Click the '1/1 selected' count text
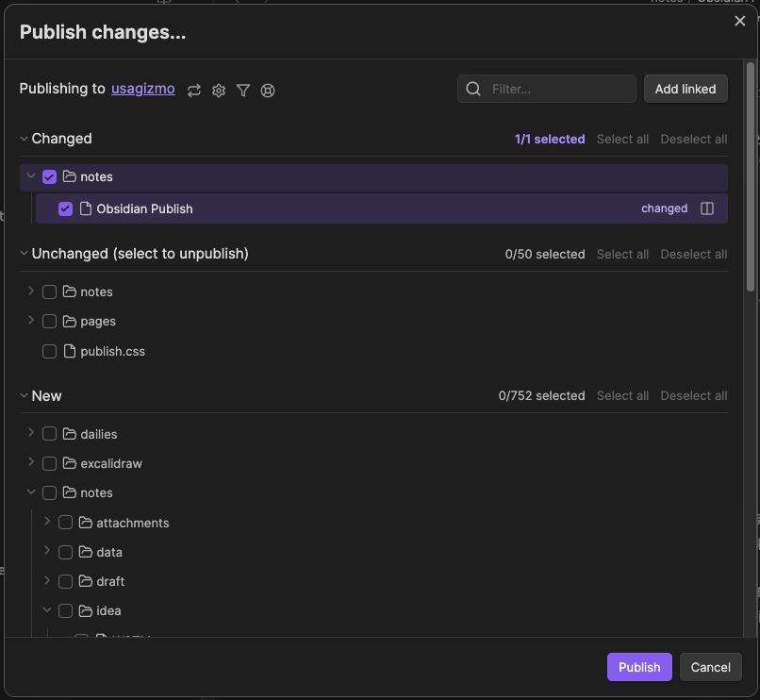 click(x=550, y=140)
